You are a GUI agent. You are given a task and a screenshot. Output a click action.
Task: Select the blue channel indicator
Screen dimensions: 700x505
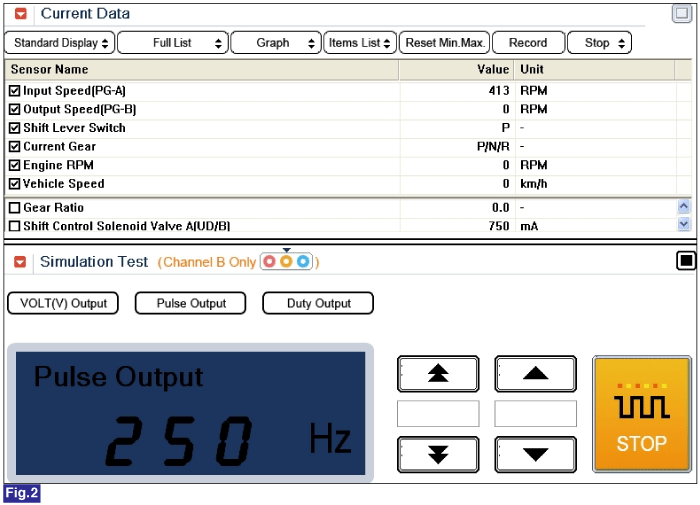[303, 262]
